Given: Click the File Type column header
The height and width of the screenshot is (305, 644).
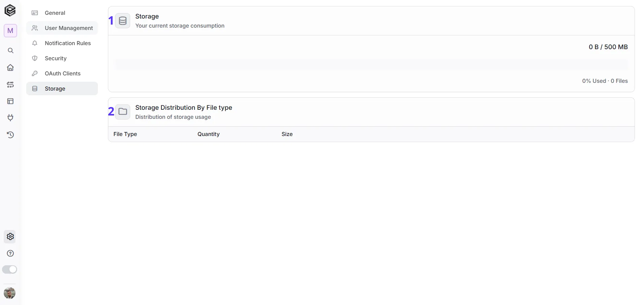Looking at the screenshot, I should 125,134.
